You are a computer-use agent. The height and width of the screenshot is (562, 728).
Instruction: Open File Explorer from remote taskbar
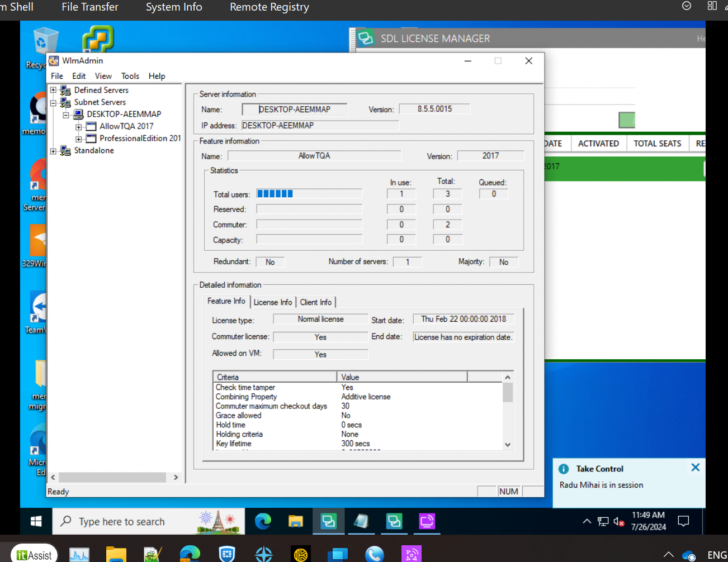295,521
